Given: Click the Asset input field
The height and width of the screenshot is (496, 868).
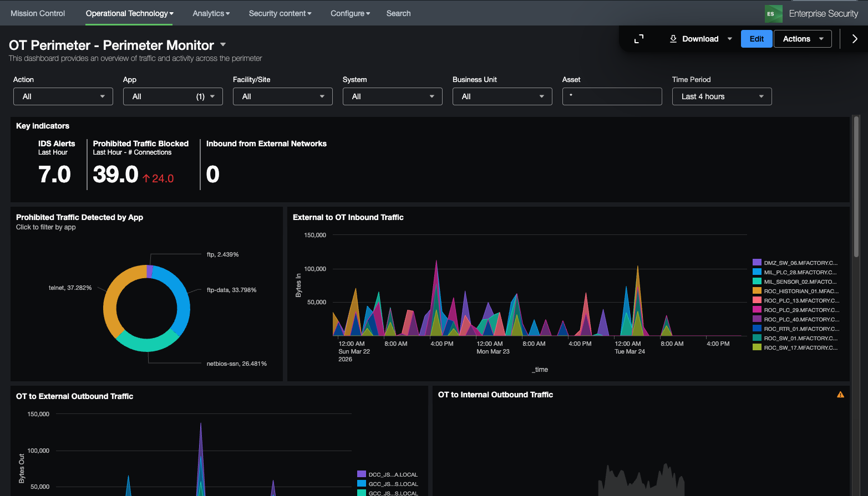Looking at the screenshot, I should [612, 96].
